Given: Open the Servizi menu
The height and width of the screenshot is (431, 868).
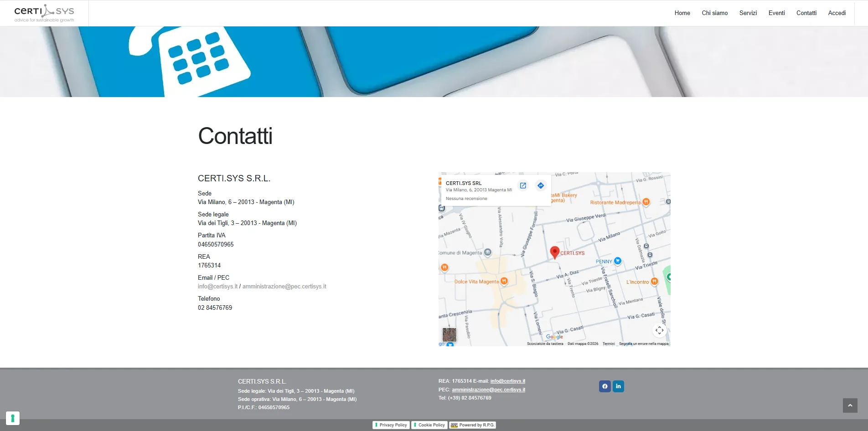Looking at the screenshot, I should (x=748, y=13).
